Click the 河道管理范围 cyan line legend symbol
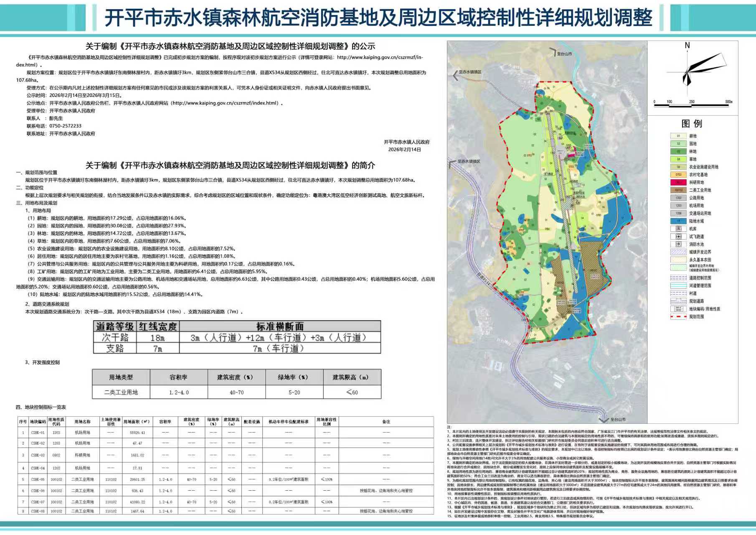This screenshot has height=535, width=756. (x=678, y=286)
